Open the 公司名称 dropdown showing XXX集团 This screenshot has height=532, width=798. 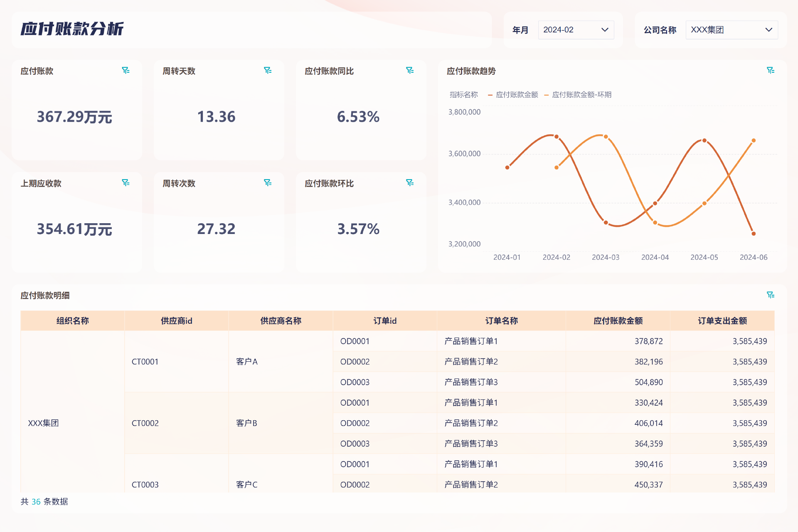731,30
